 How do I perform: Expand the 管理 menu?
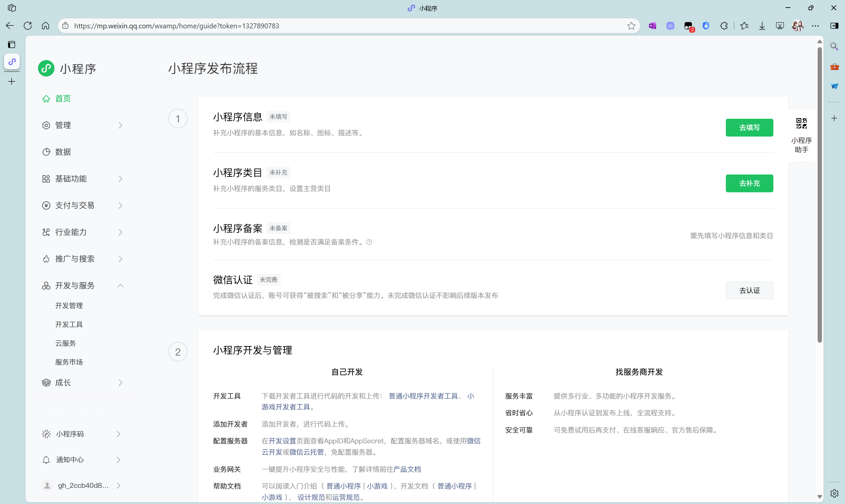82,125
